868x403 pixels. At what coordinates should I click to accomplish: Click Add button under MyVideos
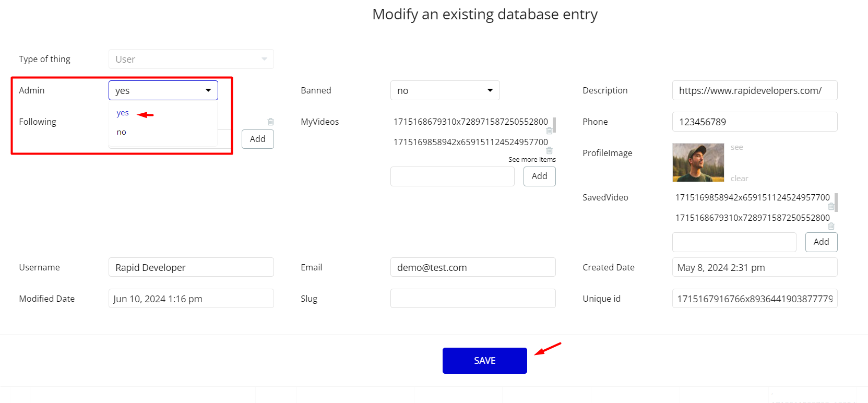(x=540, y=176)
